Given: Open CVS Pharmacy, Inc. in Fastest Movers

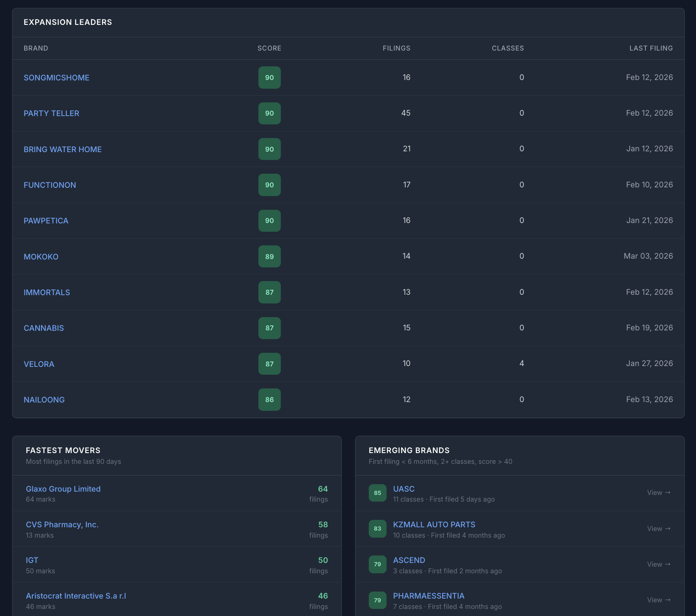Looking at the screenshot, I should (62, 524).
